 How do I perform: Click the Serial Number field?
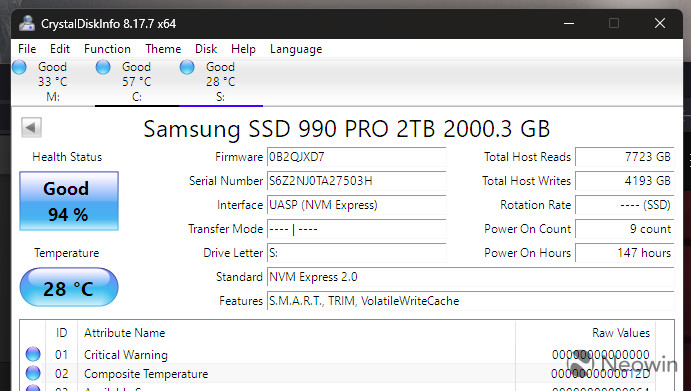point(357,181)
